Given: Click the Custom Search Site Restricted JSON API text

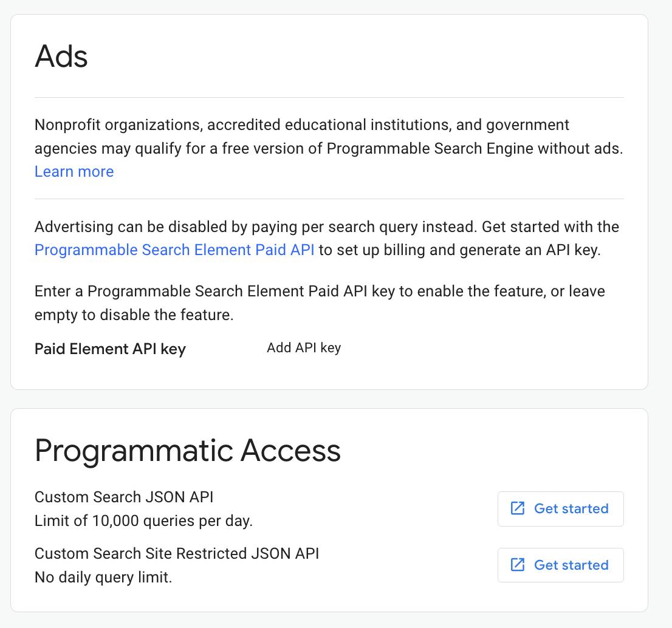Looking at the screenshot, I should pyautogui.click(x=176, y=554).
